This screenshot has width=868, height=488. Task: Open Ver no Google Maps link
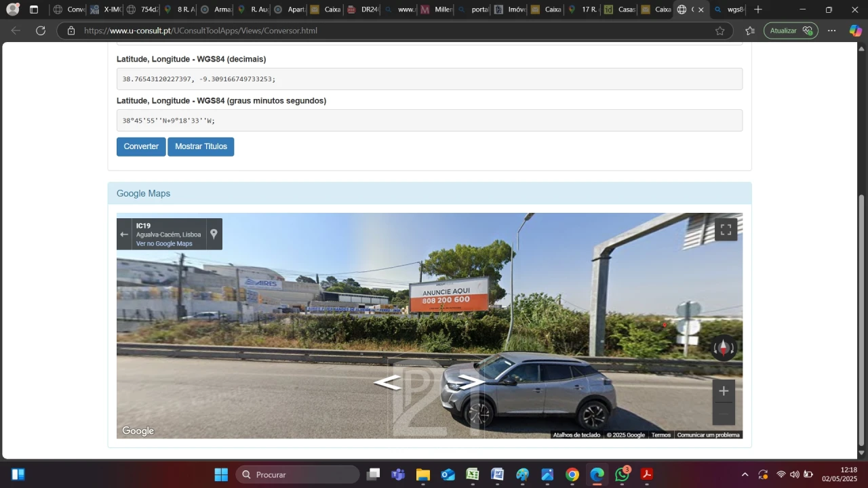pos(164,244)
